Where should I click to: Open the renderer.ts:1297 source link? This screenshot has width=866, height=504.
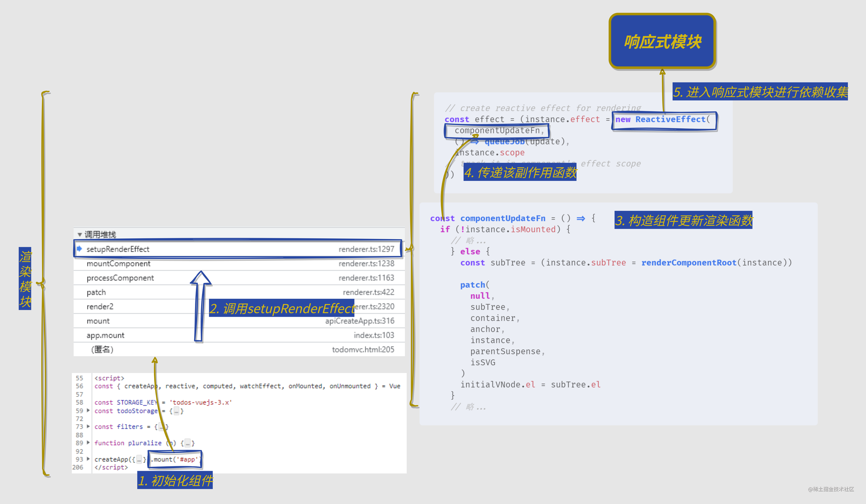click(366, 249)
